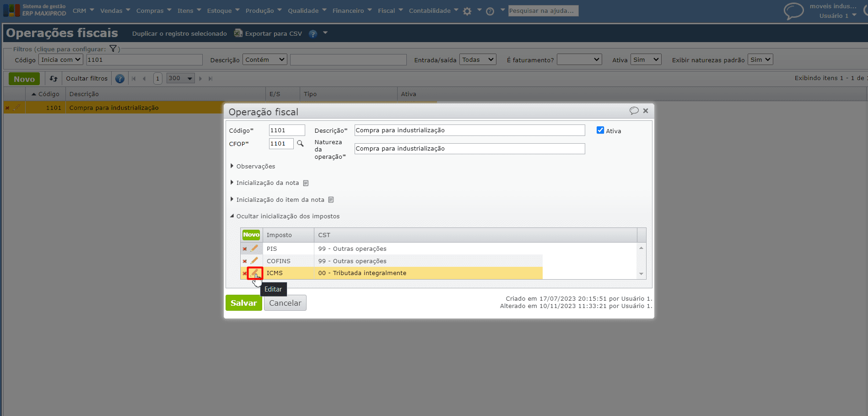Go to next page of grid
This screenshot has height=416, width=868.
coord(200,79)
